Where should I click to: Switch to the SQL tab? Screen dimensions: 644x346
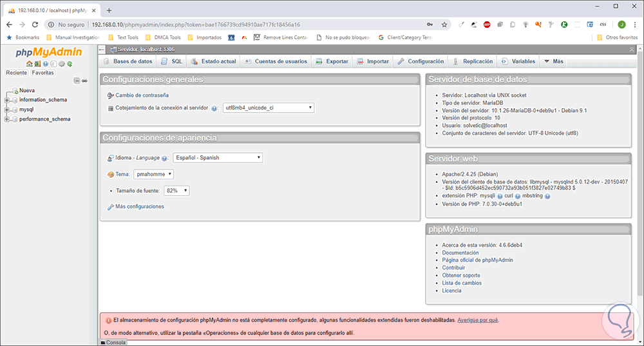172,61
